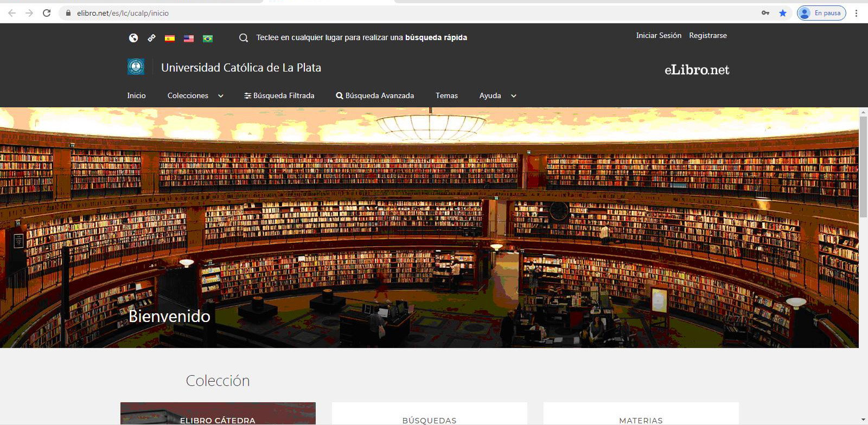Open the Chrome three-dot menu
The height and width of the screenshot is (425, 868).
click(x=857, y=13)
